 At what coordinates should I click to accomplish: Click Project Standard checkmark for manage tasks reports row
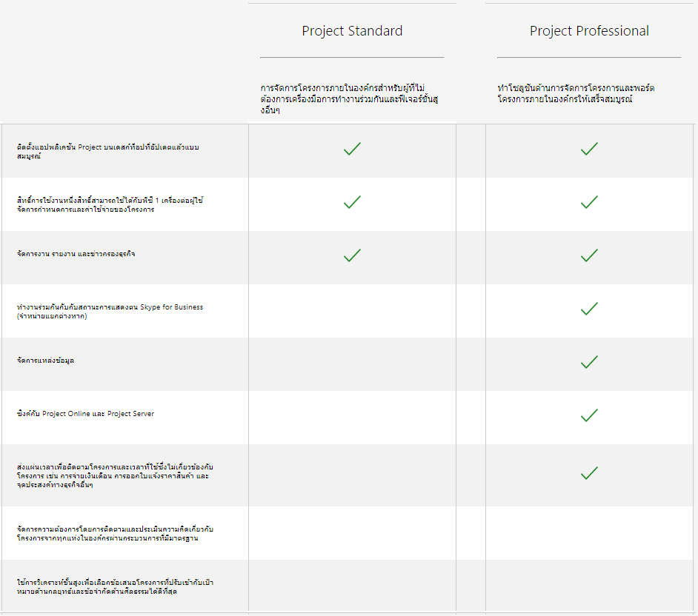pyautogui.click(x=352, y=255)
